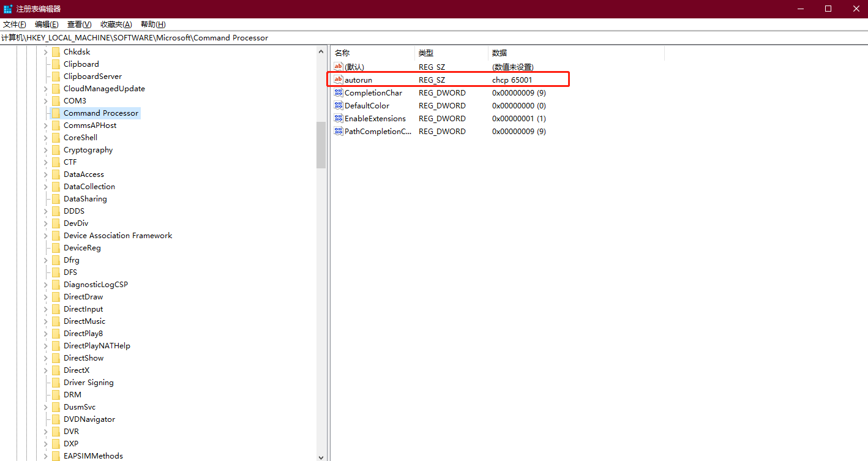The height and width of the screenshot is (461, 868).
Task: Expand the Cryptography key
Action: click(x=45, y=149)
